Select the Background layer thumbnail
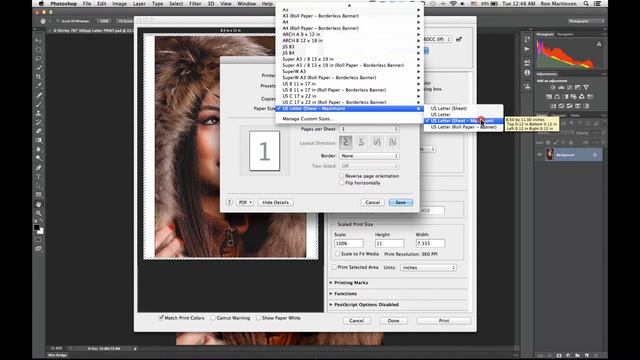This screenshot has width=640, height=360. pos(550,155)
